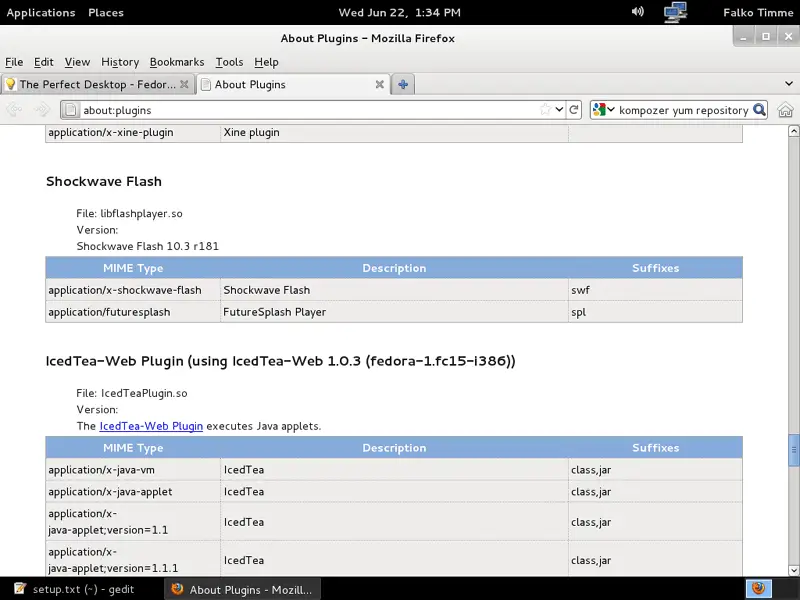The height and width of the screenshot is (600, 800).
Task: Click the application/x-java-vm cell
Action: pos(133,469)
